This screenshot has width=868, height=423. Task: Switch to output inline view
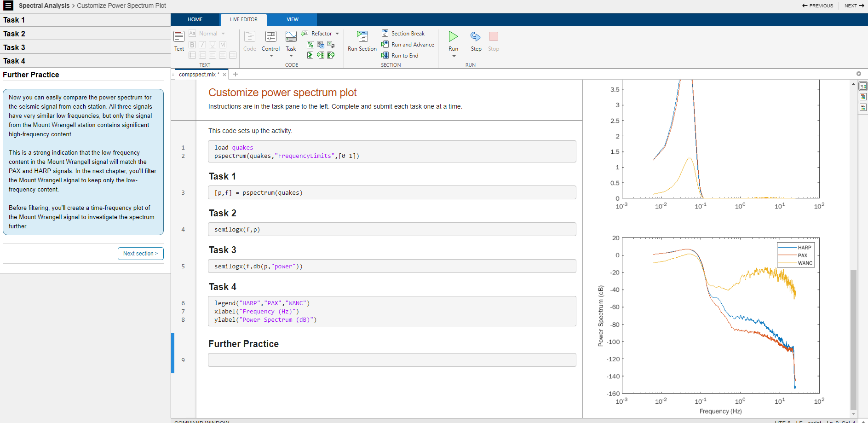[x=863, y=97]
